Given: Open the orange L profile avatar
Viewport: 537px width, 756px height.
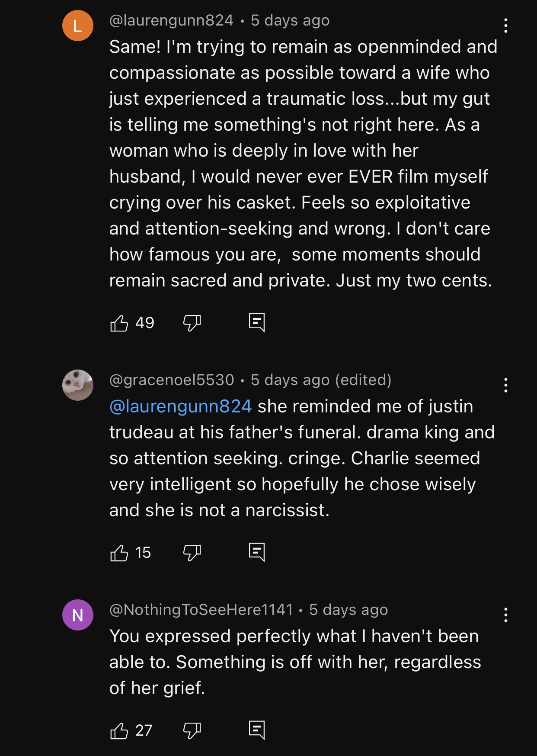Looking at the screenshot, I should pos(78,26).
